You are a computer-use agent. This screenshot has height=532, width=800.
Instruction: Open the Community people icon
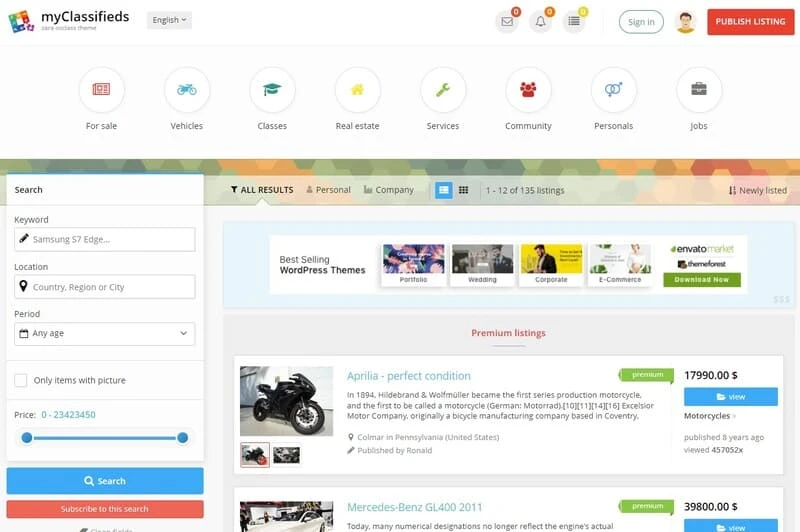pyautogui.click(x=528, y=90)
